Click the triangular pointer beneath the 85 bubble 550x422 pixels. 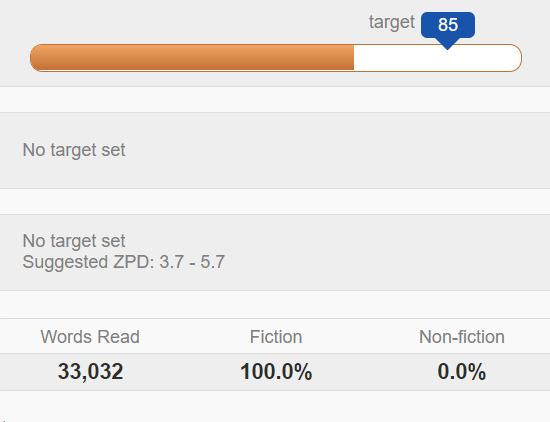[448, 44]
